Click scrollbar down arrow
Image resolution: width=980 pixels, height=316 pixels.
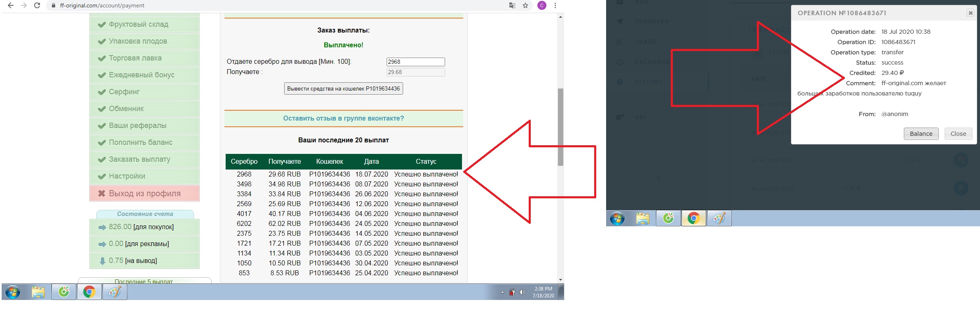click(x=560, y=280)
